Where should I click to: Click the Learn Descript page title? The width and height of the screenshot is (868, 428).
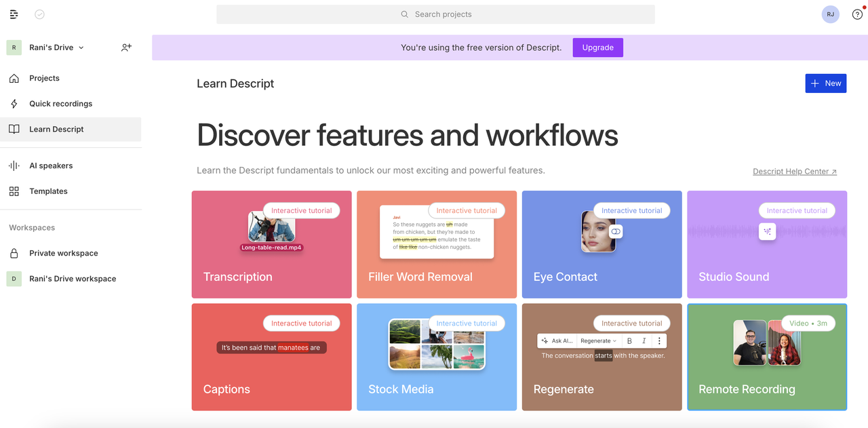click(235, 83)
